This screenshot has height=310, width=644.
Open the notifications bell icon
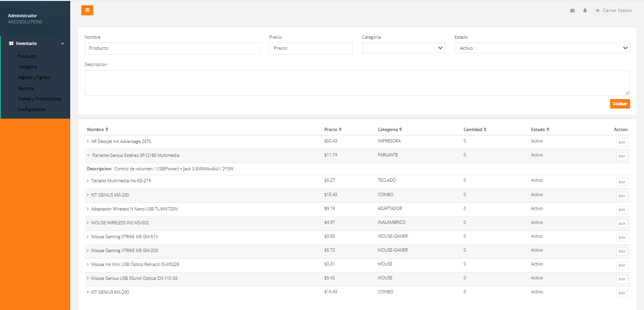(585, 11)
